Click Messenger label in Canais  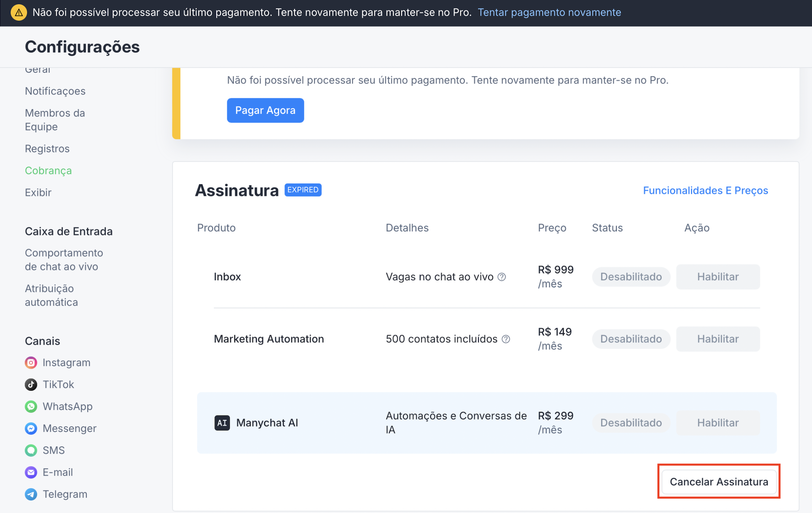(x=69, y=429)
